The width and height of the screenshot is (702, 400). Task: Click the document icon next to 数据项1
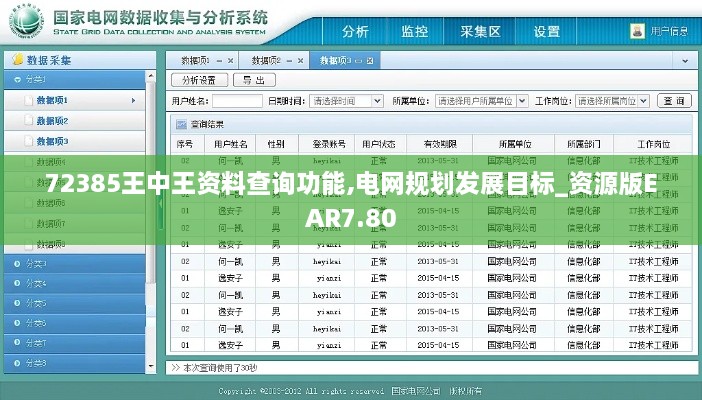tap(28, 100)
